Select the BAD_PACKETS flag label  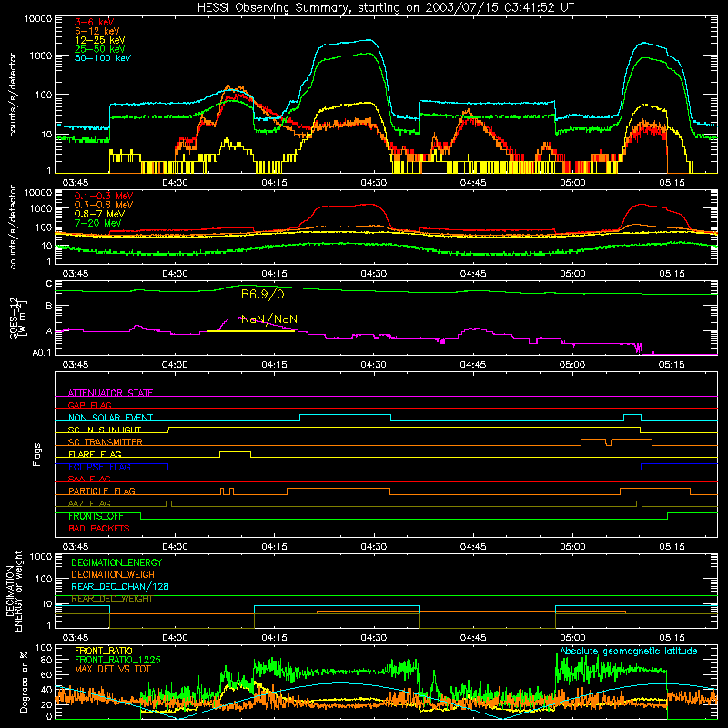[99, 528]
